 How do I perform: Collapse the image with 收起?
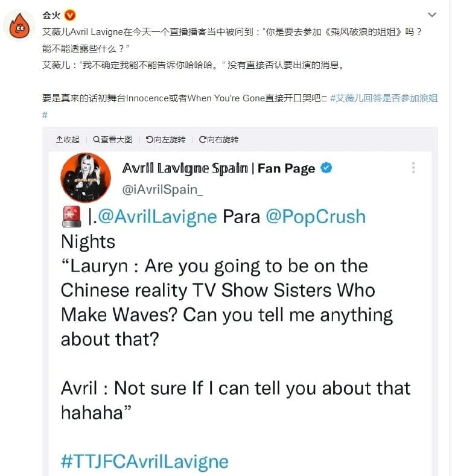(68, 139)
